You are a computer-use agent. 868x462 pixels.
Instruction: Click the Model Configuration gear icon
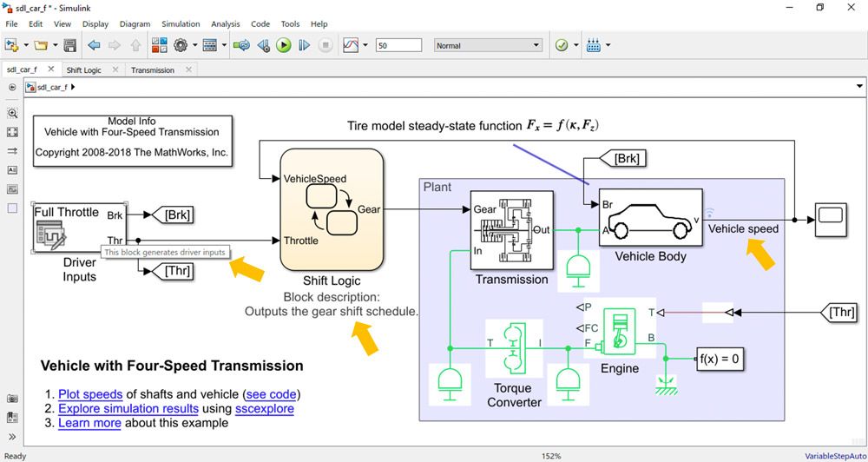(181, 45)
